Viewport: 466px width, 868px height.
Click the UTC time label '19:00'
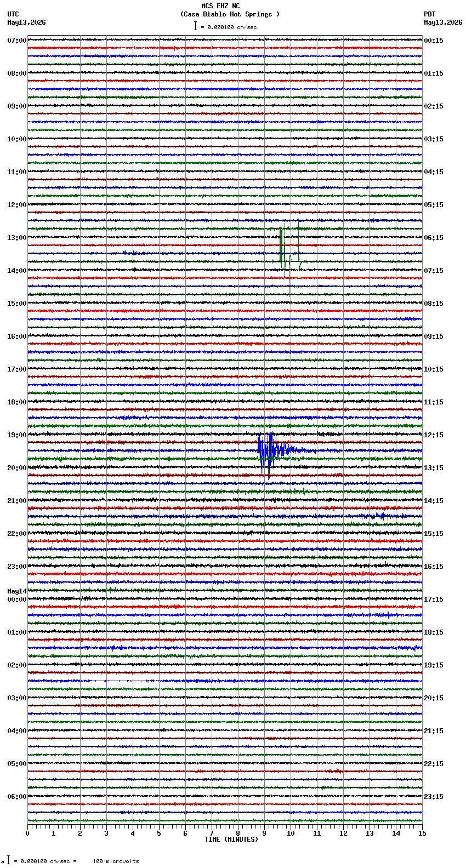point(17,435)
